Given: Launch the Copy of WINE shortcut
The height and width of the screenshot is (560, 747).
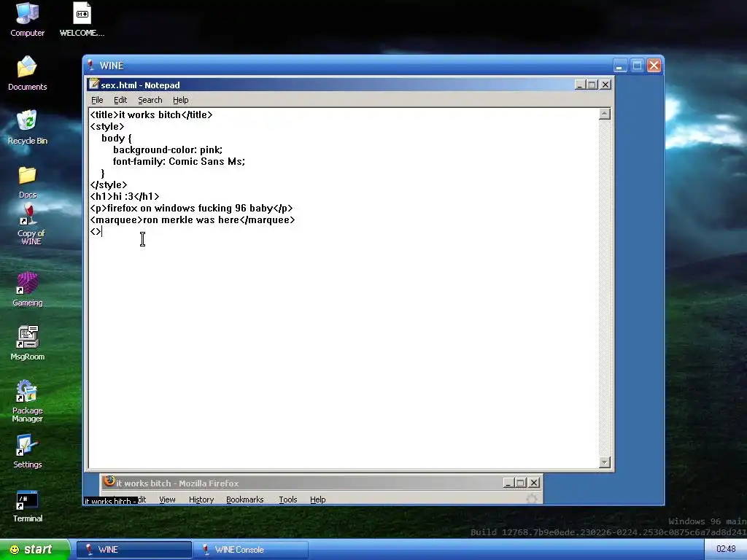Looking at the screenshot, I should click(x=31, y=224).
